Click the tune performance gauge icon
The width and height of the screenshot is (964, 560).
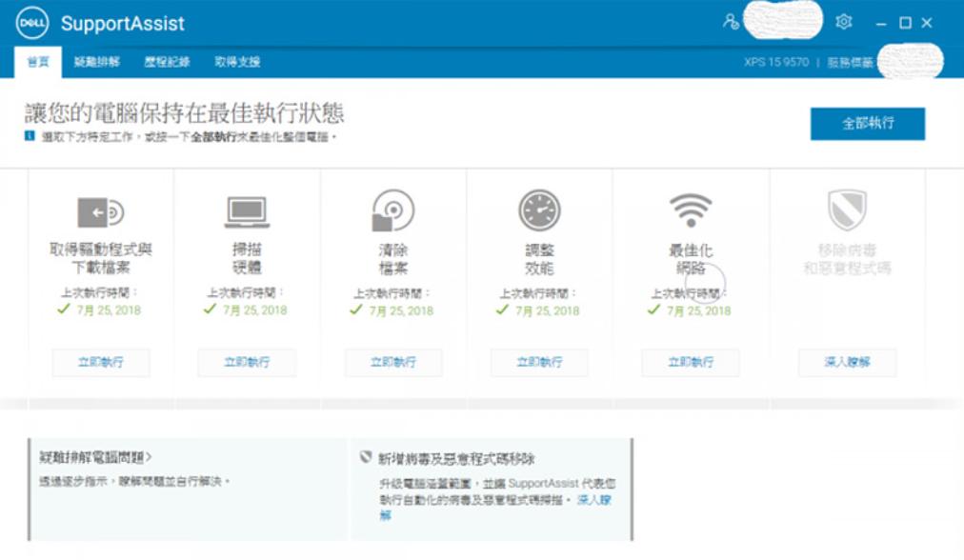[x=539, y=210]
